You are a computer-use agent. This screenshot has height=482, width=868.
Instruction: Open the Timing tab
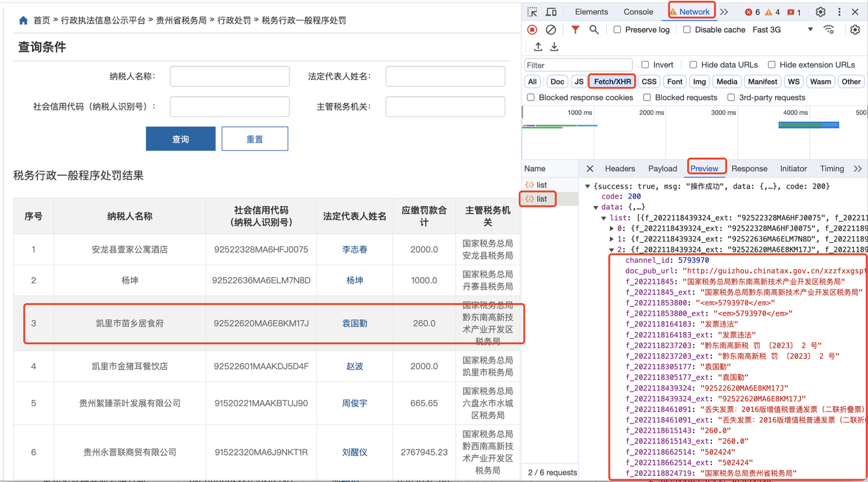pyautogui.click(x=832, y=169)
